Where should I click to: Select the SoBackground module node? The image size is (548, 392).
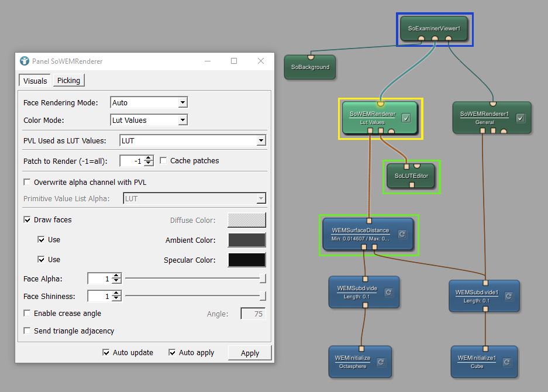click(310, 67)
